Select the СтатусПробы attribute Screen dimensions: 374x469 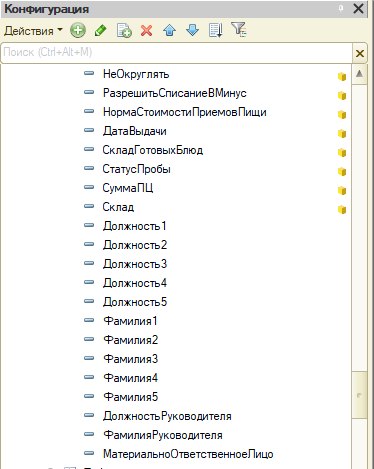(x=136, y=169)
